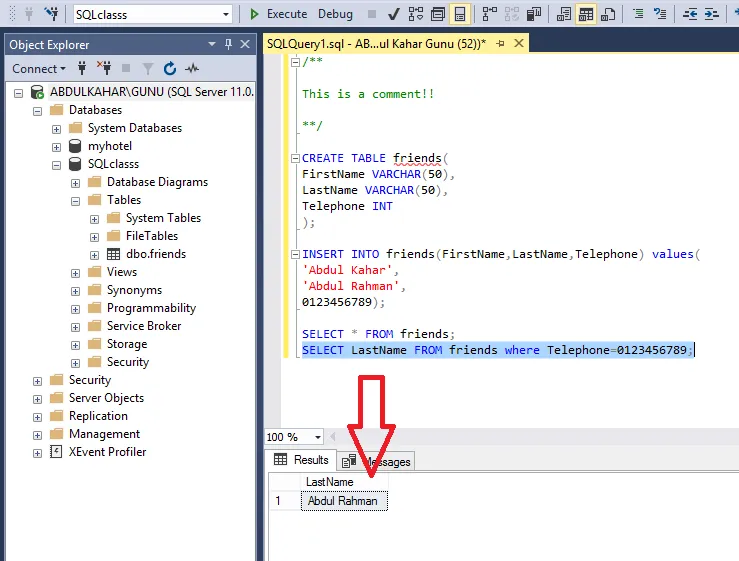Click the Disconnect icon in Object Explorer
The height and width of the screenshot is (561, 739).
click(104, 69)
